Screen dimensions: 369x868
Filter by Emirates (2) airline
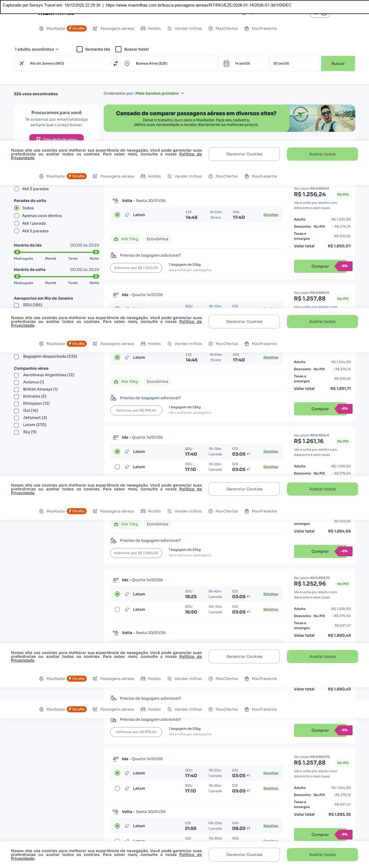point(16,397)
